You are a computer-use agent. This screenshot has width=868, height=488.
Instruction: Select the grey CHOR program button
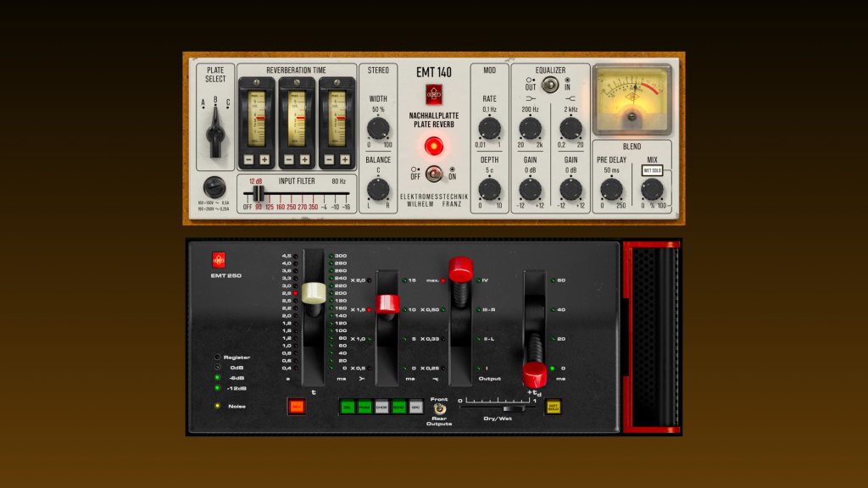(x=382, y=407)
